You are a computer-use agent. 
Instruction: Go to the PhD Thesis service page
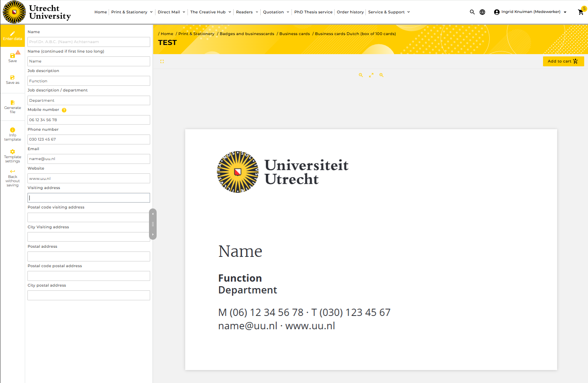click(x=313, y=12)
